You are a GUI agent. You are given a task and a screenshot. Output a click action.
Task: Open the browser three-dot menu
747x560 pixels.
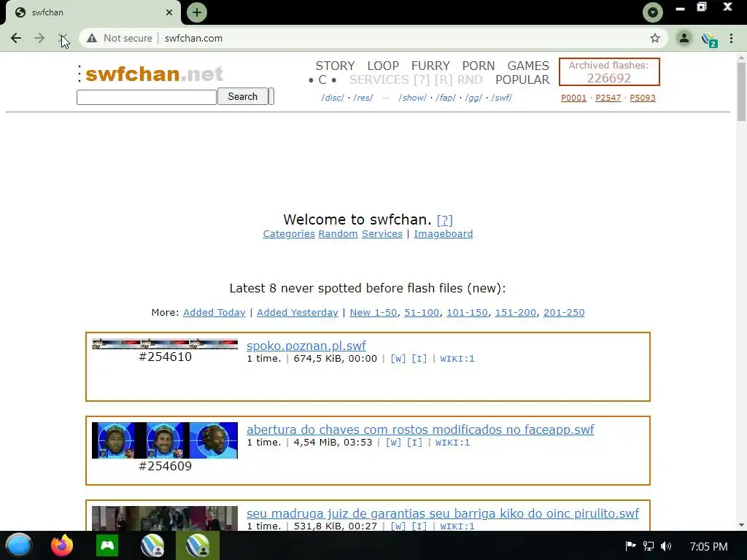(x=731, y=38)
